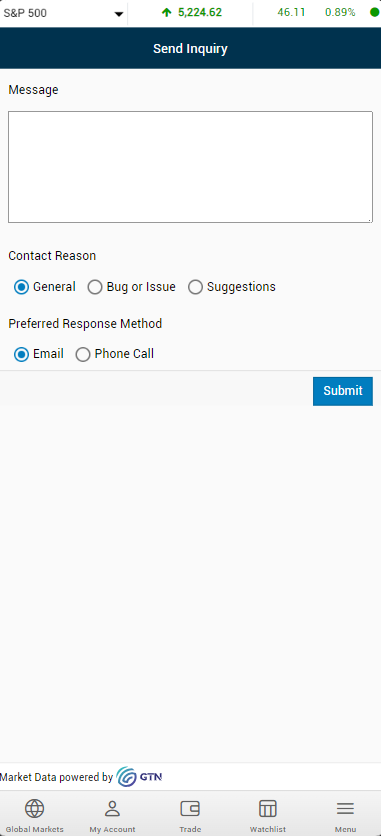Choose Suggestions as contact reason
381x836 pixels.
(x=196, y=287)
